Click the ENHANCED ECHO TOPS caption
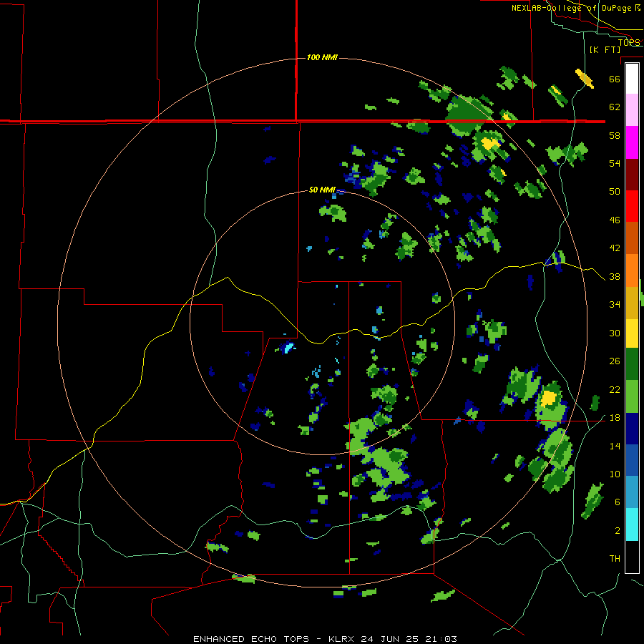This screenshot has width=644, height=644. click(251, 639)
